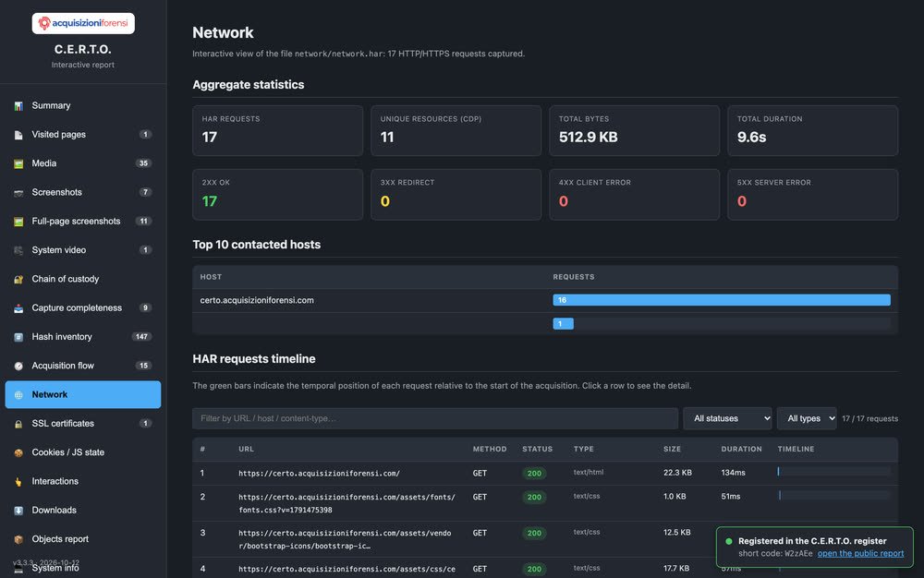Click the certo.acquisizioniforensi.com 16-requests bar
The height and width of the screenshot is (578, 924).
[722, 300]
